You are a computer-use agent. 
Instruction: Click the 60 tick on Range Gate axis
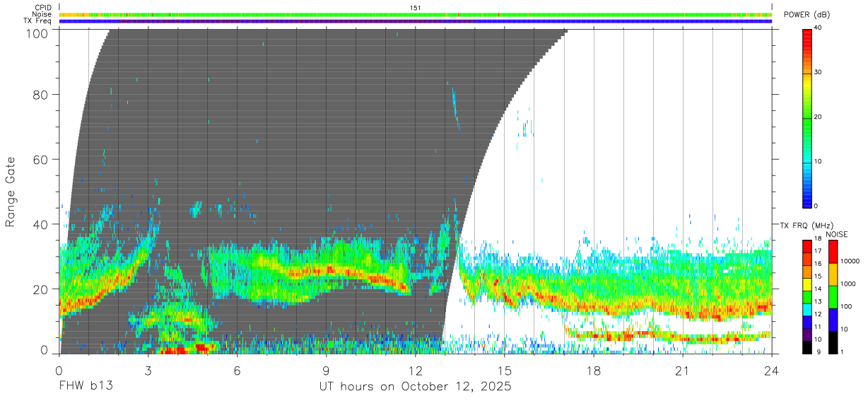(x=41, y=159)
